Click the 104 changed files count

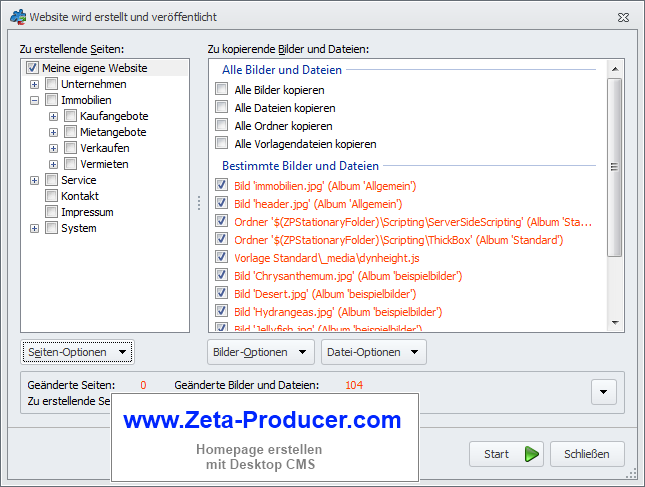tap(354, 385)
